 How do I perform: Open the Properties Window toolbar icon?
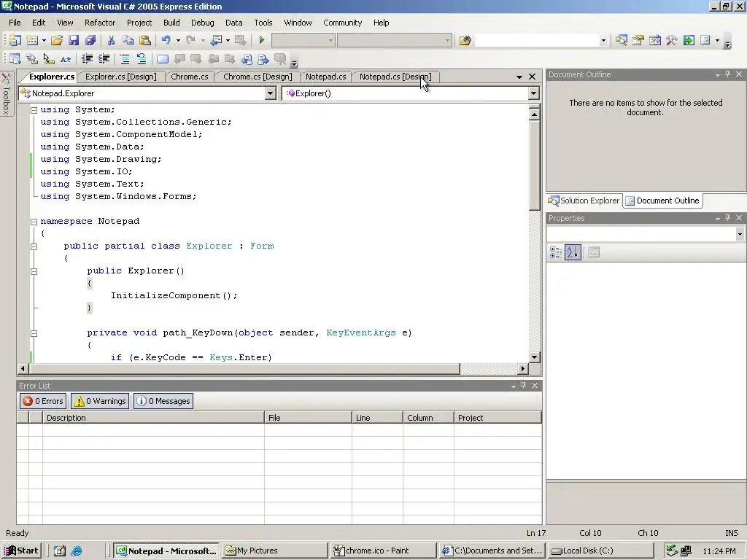point(638,41)
